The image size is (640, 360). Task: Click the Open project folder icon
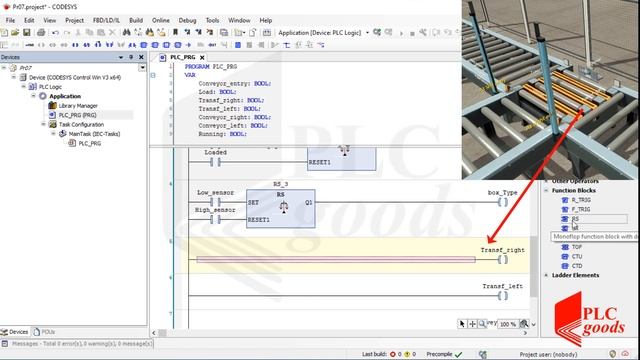tap(15, 33)
